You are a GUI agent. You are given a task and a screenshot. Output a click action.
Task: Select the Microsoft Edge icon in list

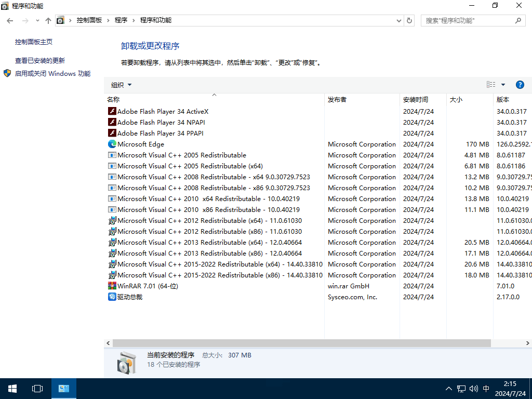pyautogui.click(x=112, y=144)
